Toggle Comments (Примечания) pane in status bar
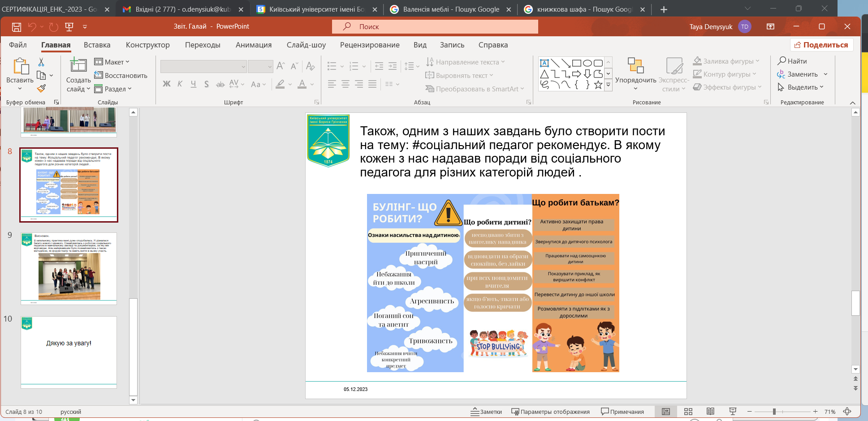Screen dimensions: 868x421 (x=622, y=412)
